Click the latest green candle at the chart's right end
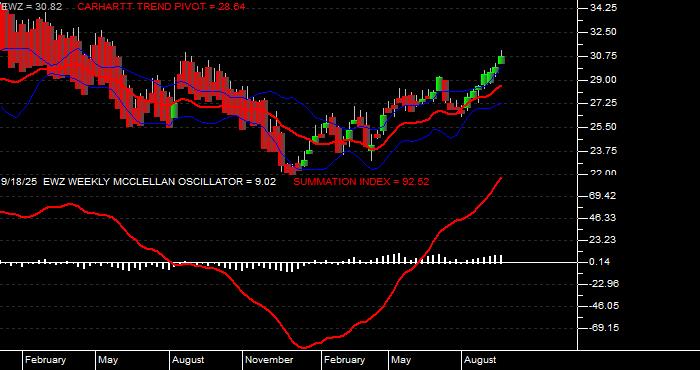The height and width of the screenshot is (370, 700). pyautogui.click(x=501, y=60)
